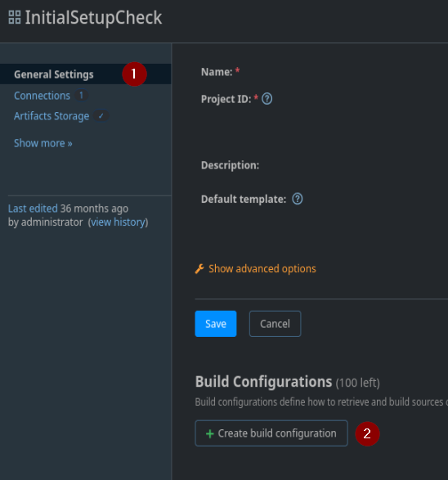The image size is (448, 480).
Task: Create build configuration
Action: click(271, 433)
